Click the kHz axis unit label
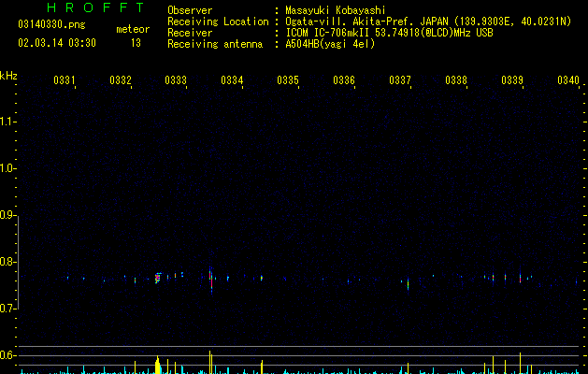 coord(8,76)
